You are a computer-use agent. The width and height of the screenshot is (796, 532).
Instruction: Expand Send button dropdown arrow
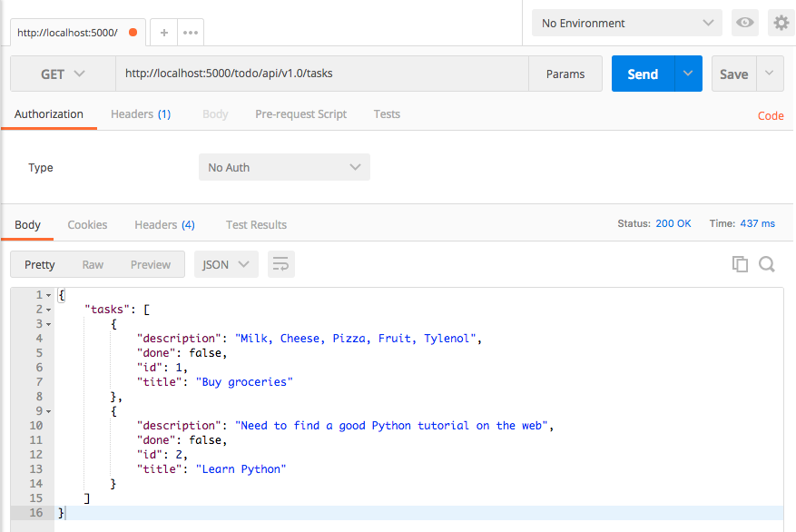coord(688,74)
